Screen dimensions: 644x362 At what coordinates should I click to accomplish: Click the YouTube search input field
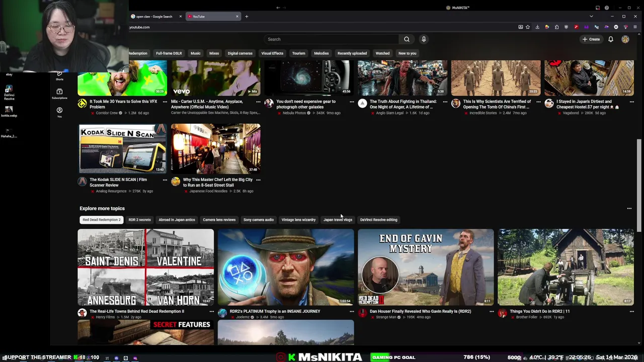pyautogui.click(x=332, y=39)
